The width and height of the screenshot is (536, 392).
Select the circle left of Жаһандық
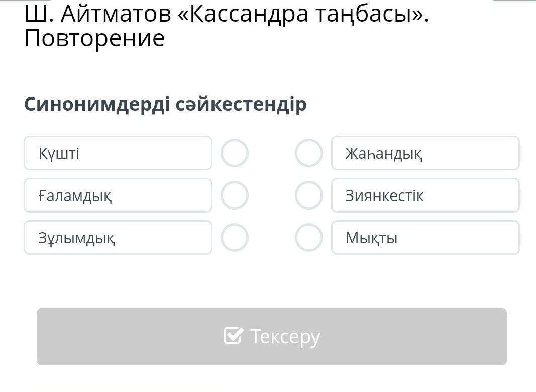click(308, 153)
